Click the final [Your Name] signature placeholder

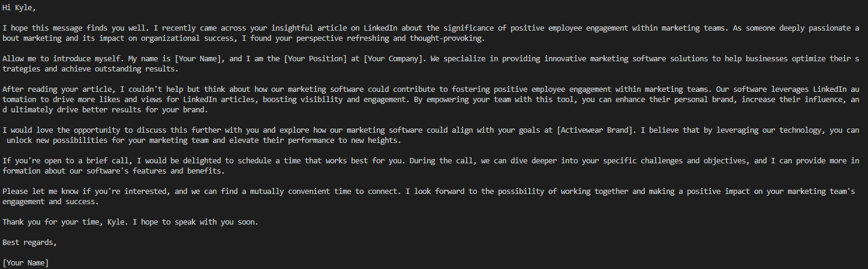pos(26,263)
